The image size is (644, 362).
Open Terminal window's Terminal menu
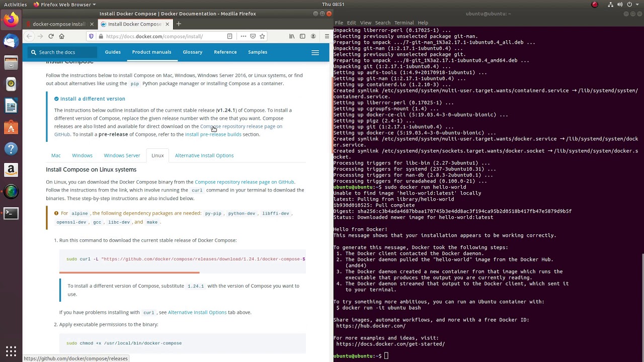click(404, 23)
